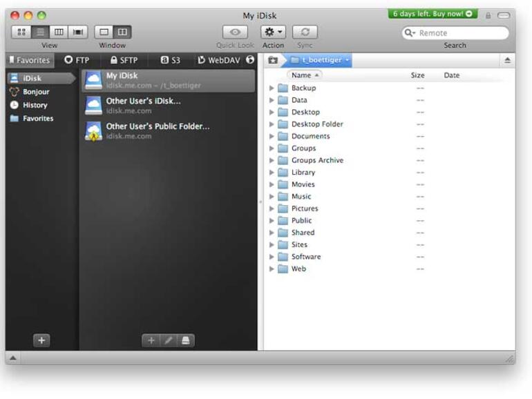Select the Favorites tab
The width and height of the screenshot is (532, 399).
tap(30, 60)
